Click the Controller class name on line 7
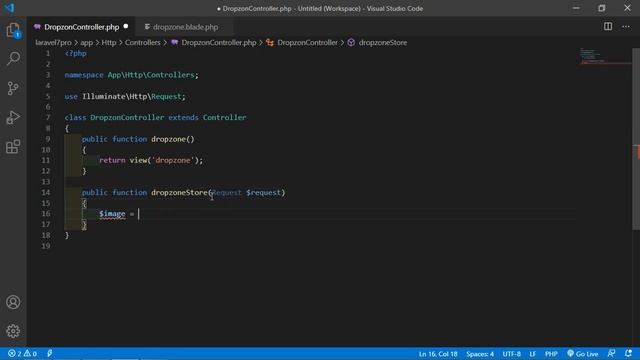The width and height of the screenshot is (640, 360). (224, 118)
